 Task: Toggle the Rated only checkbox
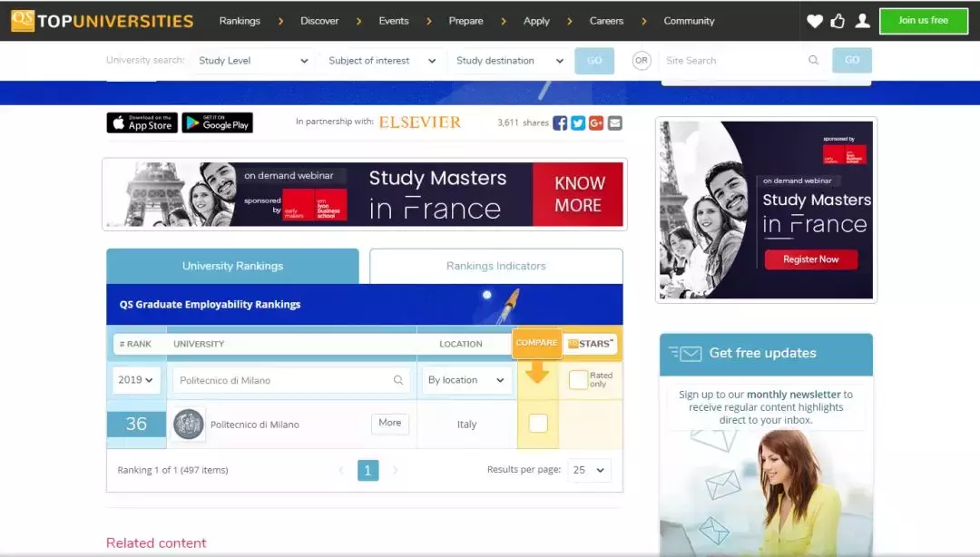click(578, 379)
